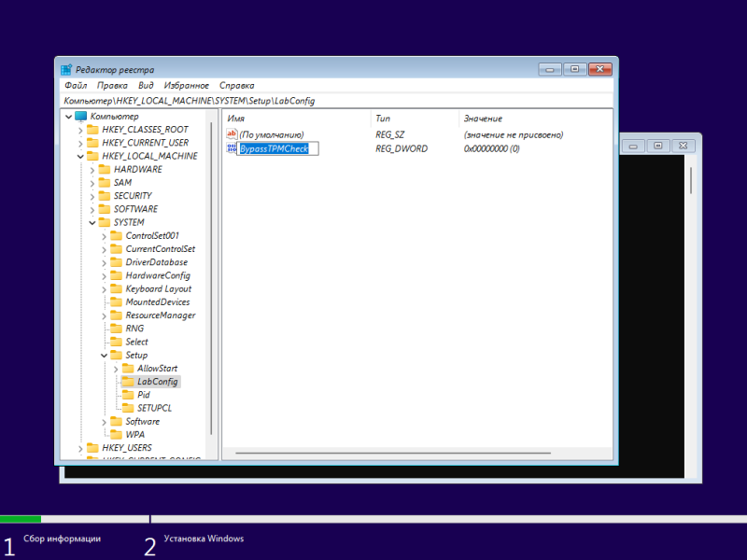
Task: Click the SECURITY folder icon
Action: 105,196
